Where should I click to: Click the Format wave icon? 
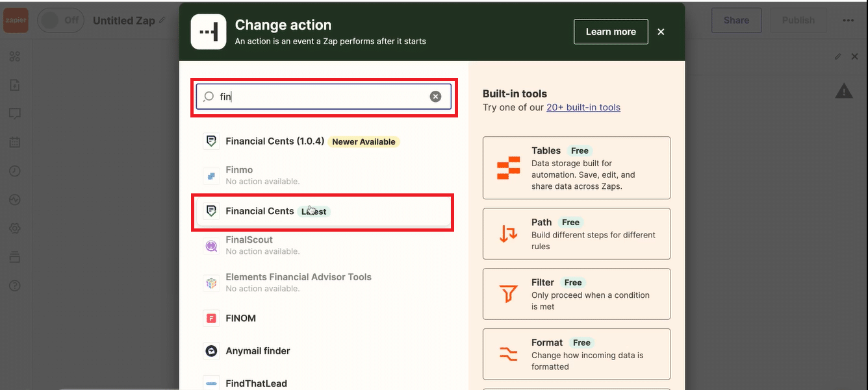point(508,354)
